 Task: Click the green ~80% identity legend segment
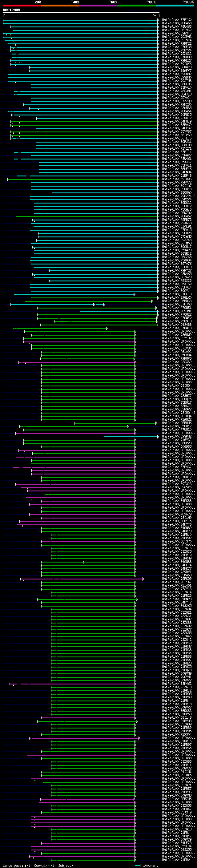coord(137,6)
